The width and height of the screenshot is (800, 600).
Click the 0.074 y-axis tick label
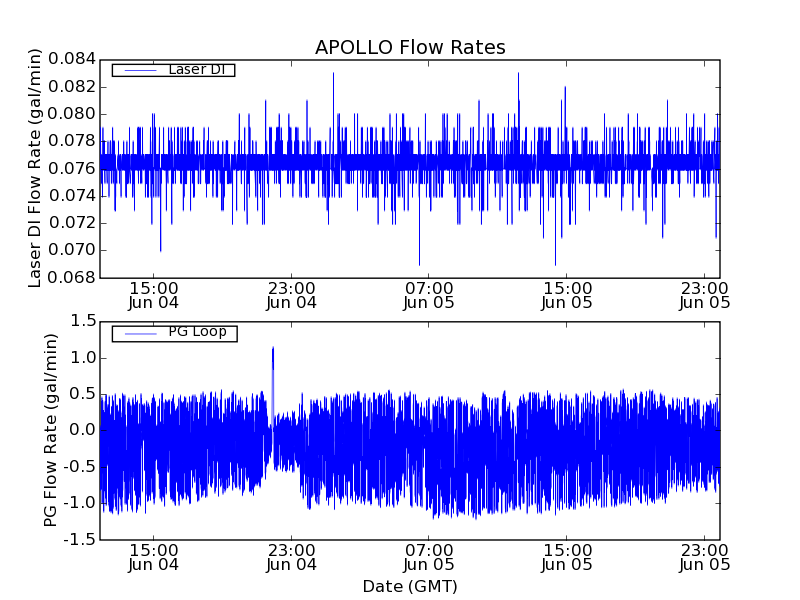point(72,195)
